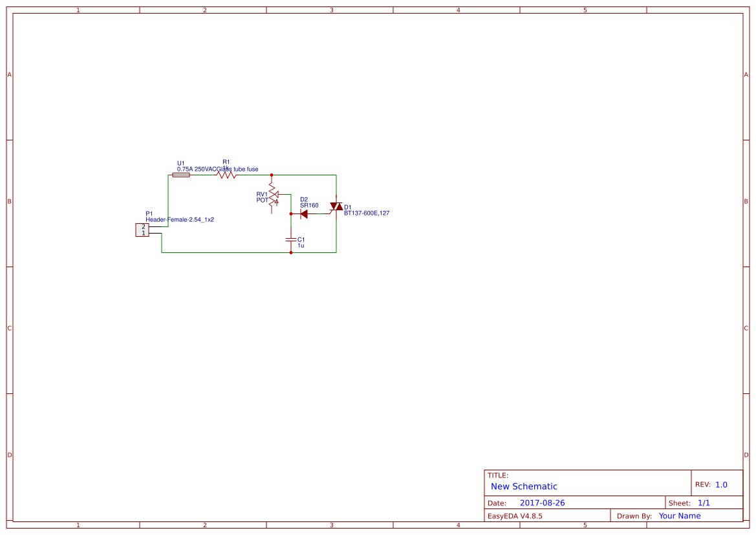756x535 pixels.
Task: Click the C1 capacitor symbol
Action: click(x=290, y=240)
